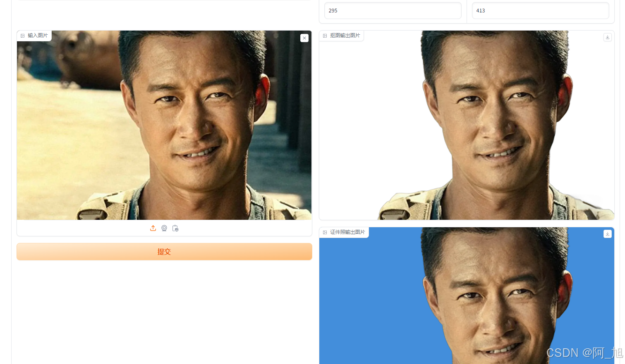Click the 抠图输出图片 panel label
Viewport: 625px width, 364px height.
344,36
